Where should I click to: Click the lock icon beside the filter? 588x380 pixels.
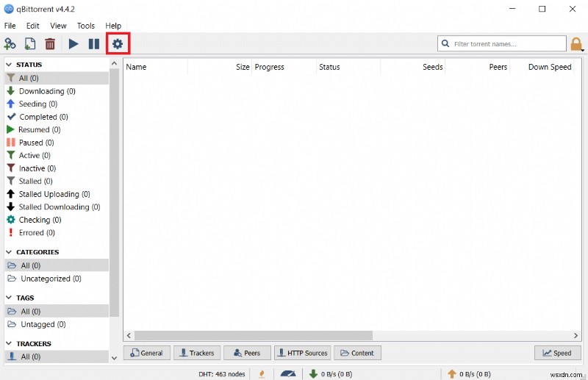click(x=576, y=44)
